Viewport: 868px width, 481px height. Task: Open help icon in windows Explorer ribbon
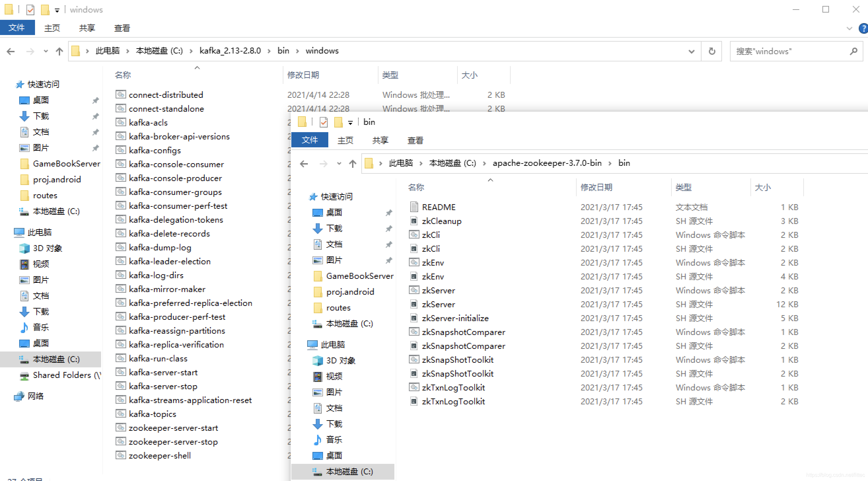[863, 28]
